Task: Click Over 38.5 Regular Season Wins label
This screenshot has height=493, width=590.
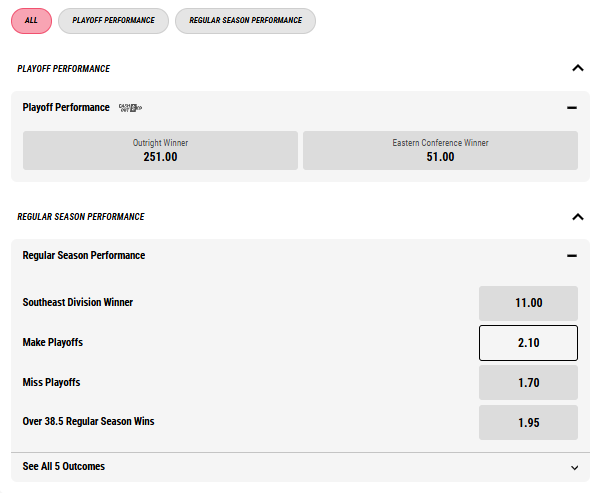Action: coord(88,421)
